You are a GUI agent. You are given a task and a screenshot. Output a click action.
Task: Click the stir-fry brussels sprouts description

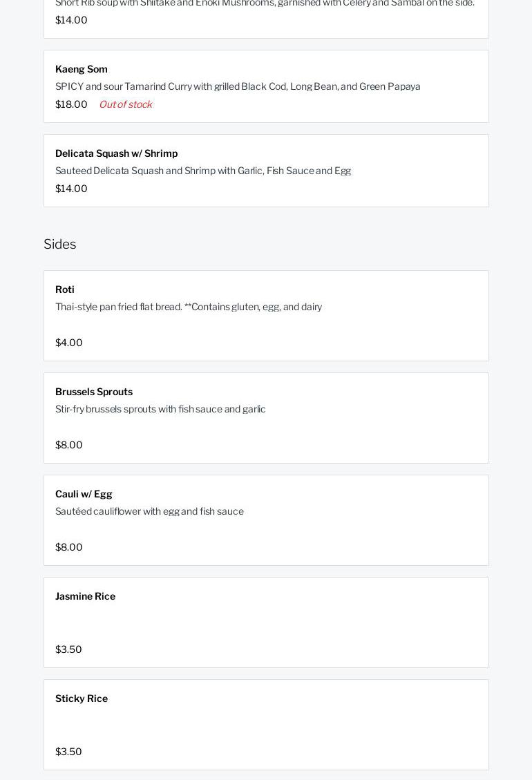[x=160, y=409]
